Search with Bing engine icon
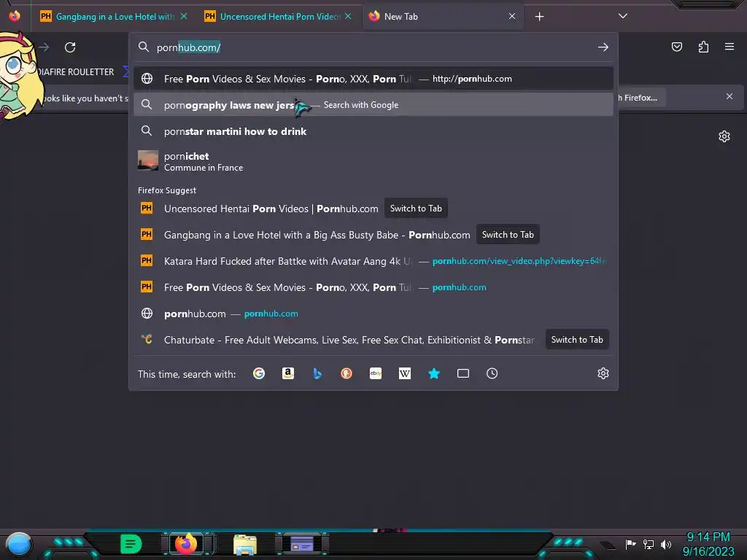 (317, 373)
